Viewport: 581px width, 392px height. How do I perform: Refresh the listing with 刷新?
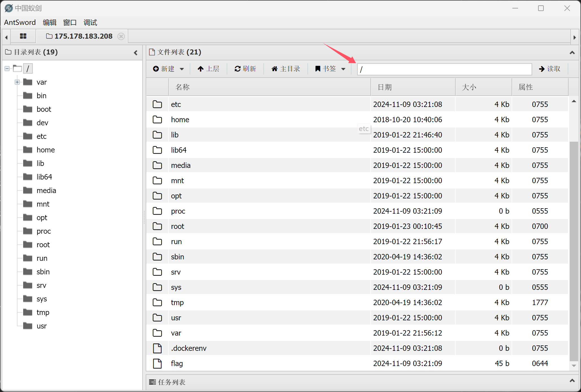click(x=245, y=69)
